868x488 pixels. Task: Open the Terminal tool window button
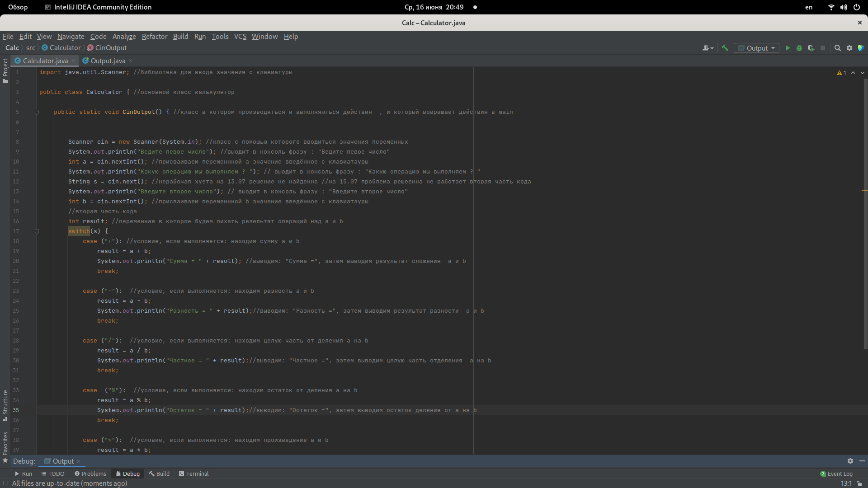pos(193,474)
